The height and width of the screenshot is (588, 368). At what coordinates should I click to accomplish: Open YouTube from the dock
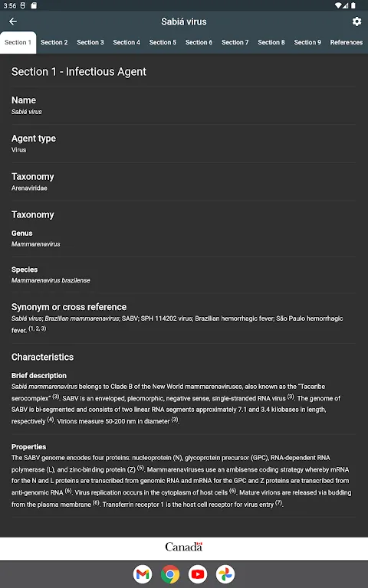[198, 574]
